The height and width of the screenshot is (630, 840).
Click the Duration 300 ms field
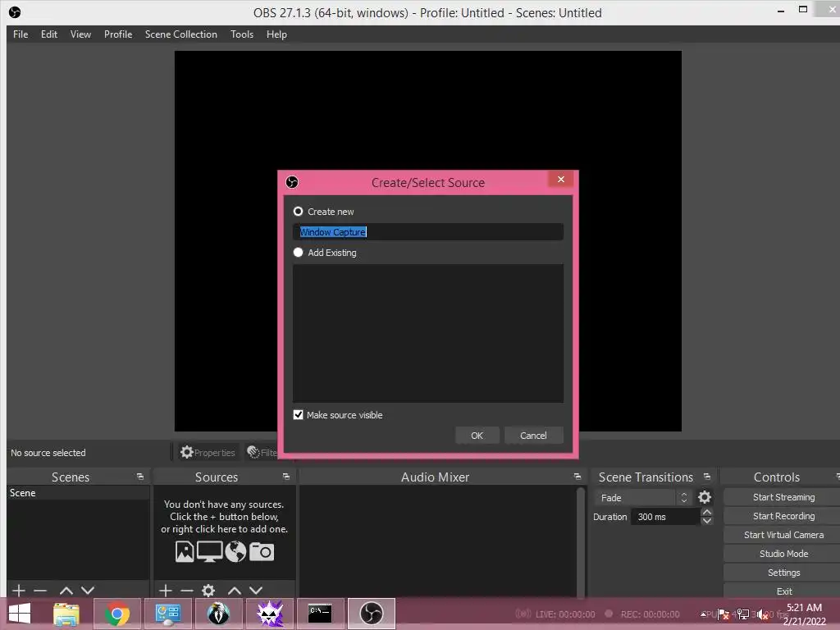coord(666,517)
